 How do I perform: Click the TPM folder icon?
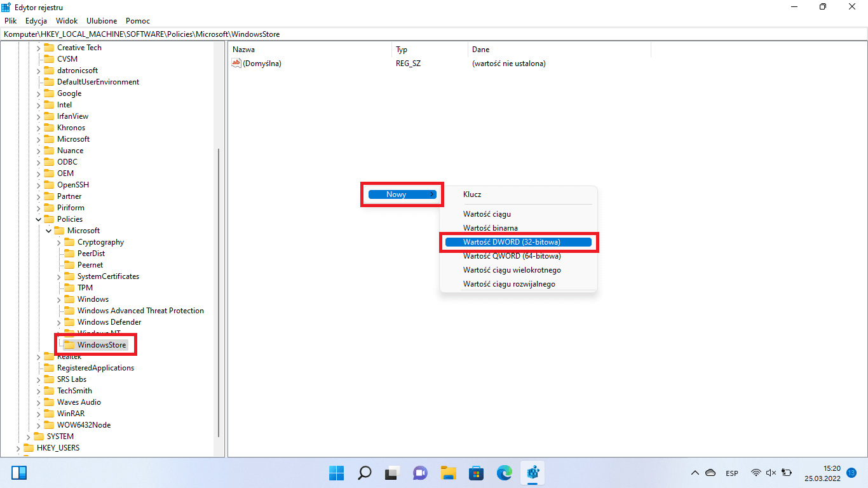69,287
